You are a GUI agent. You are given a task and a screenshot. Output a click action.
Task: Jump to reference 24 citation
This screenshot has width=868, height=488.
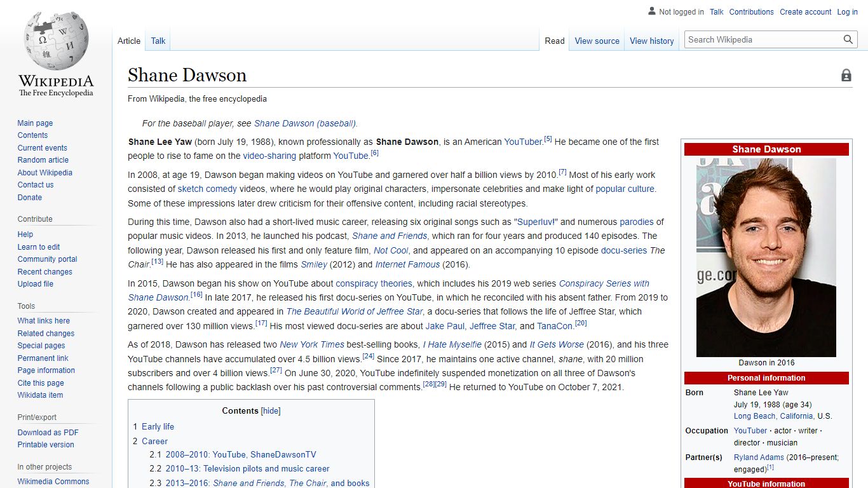tap(368, 356)
